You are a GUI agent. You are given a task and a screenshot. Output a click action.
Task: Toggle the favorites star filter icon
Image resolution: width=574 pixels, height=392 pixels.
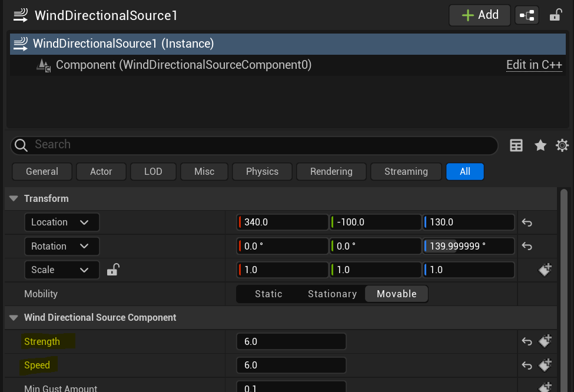pyautogui.click(x=540, y=145)
